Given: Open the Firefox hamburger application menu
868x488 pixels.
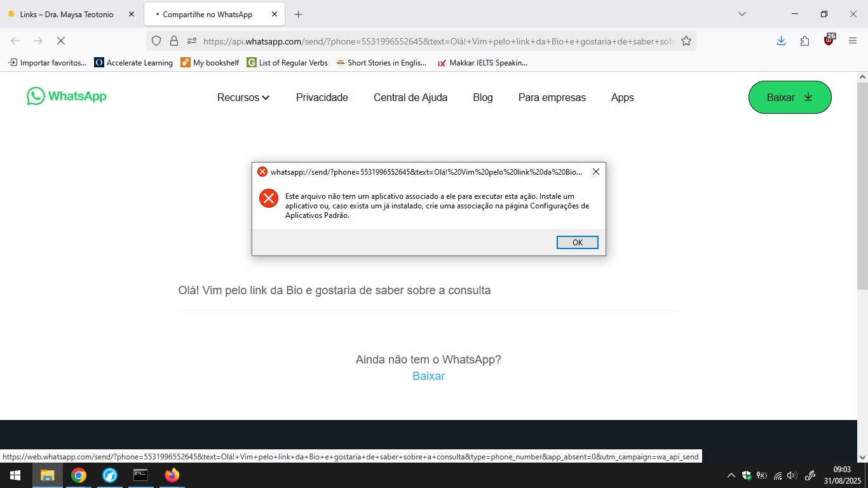Looking at the screenshot, I should click(853, 41).
